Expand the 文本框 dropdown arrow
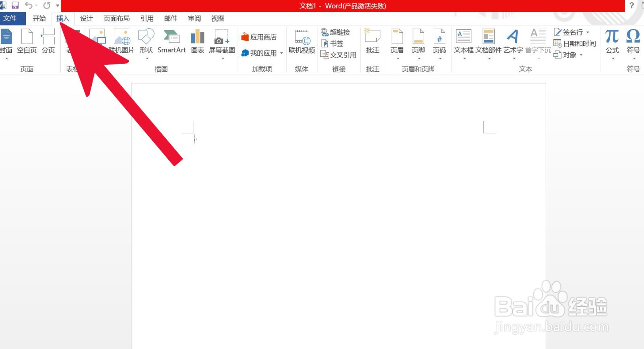 coord(464,59)
